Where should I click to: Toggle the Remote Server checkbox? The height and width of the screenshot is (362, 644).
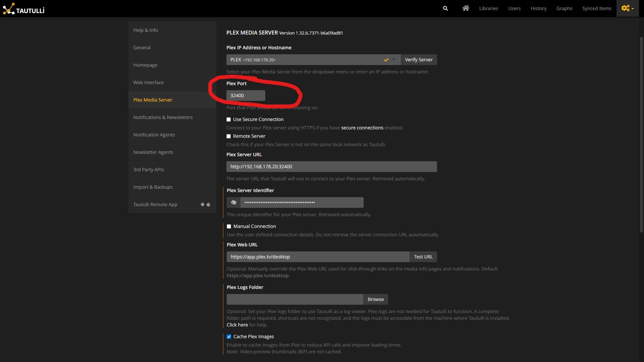228,136
